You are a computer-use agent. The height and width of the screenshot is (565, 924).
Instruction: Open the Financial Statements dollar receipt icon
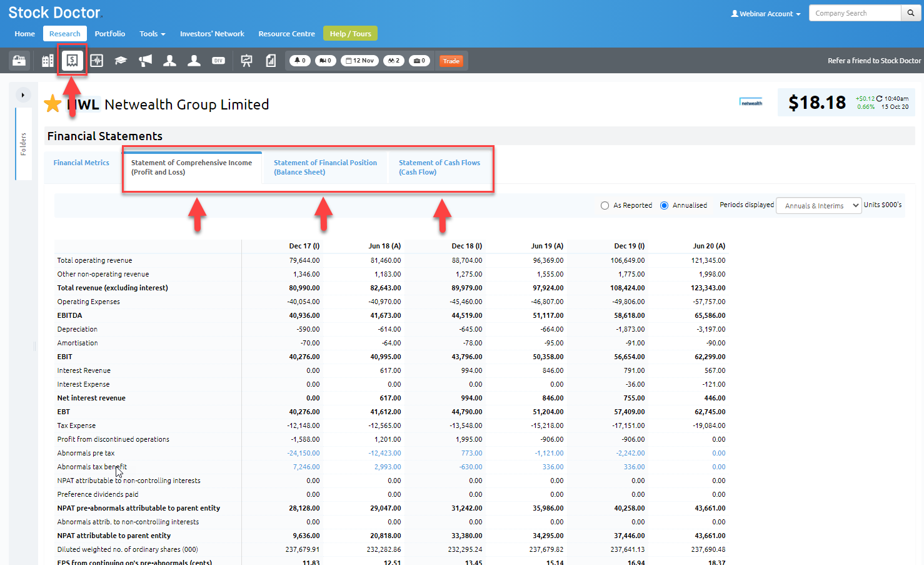click(x=72, y=61)
